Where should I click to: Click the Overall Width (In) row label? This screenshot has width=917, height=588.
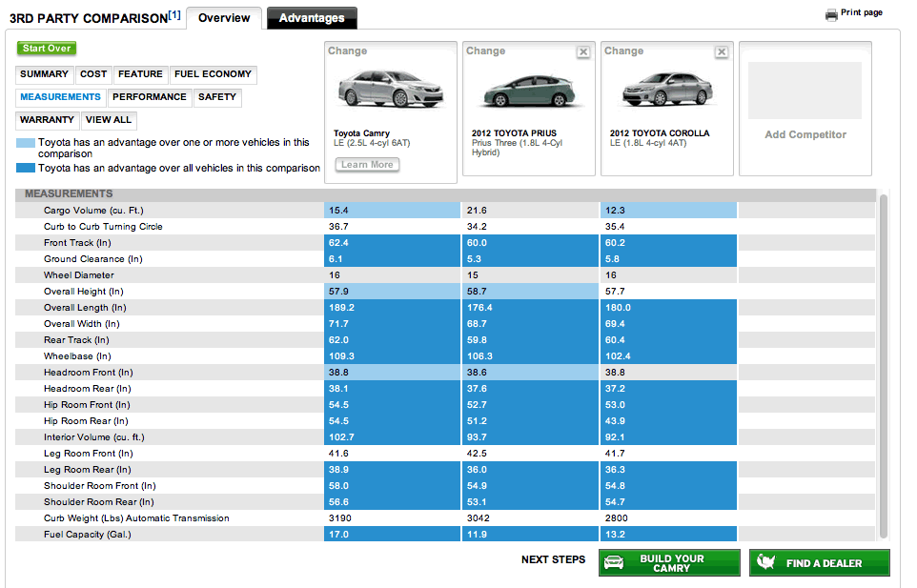pos(82,324)
